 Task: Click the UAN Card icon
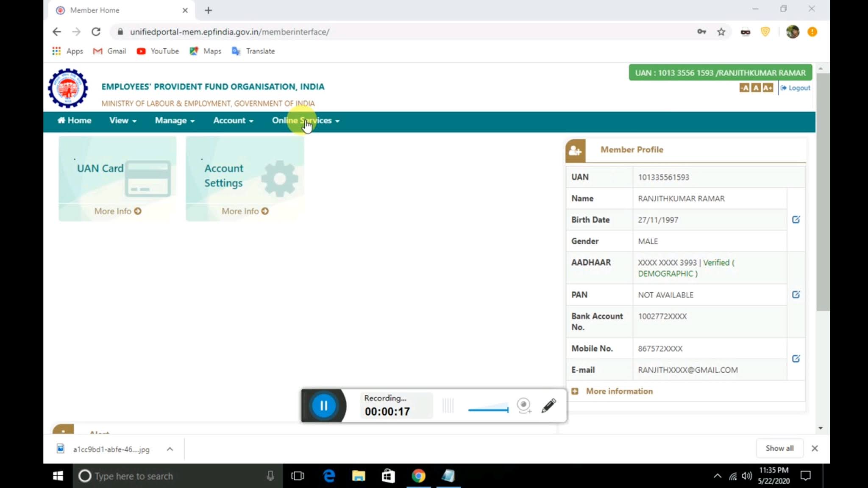[x=148, y=178]
